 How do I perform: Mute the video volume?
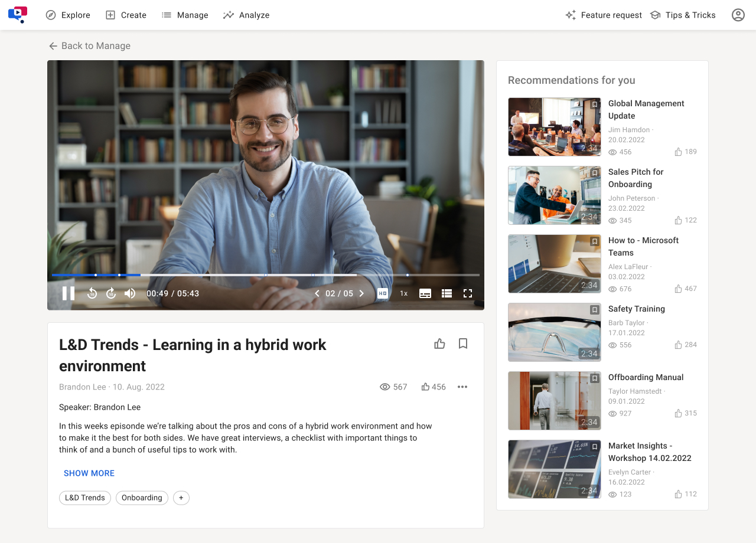coord(130,293)
